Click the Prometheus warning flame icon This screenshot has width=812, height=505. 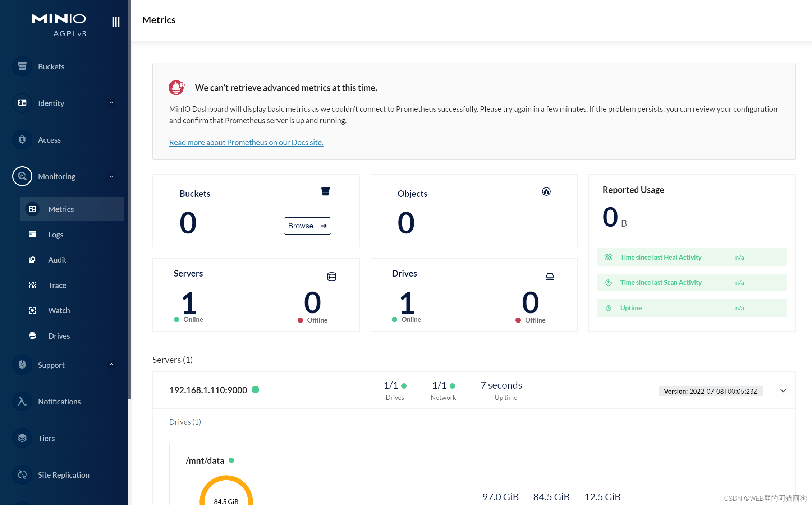(x=176, y=87)
